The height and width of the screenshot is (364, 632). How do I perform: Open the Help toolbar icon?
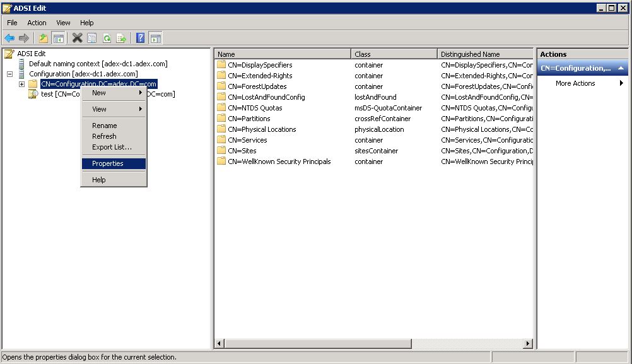click(x=139, y=38)
